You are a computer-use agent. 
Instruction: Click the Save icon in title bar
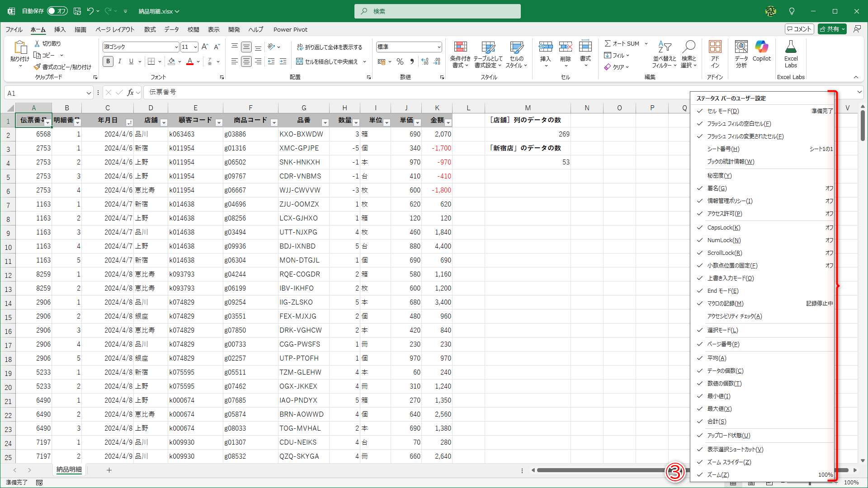(77, 11)
